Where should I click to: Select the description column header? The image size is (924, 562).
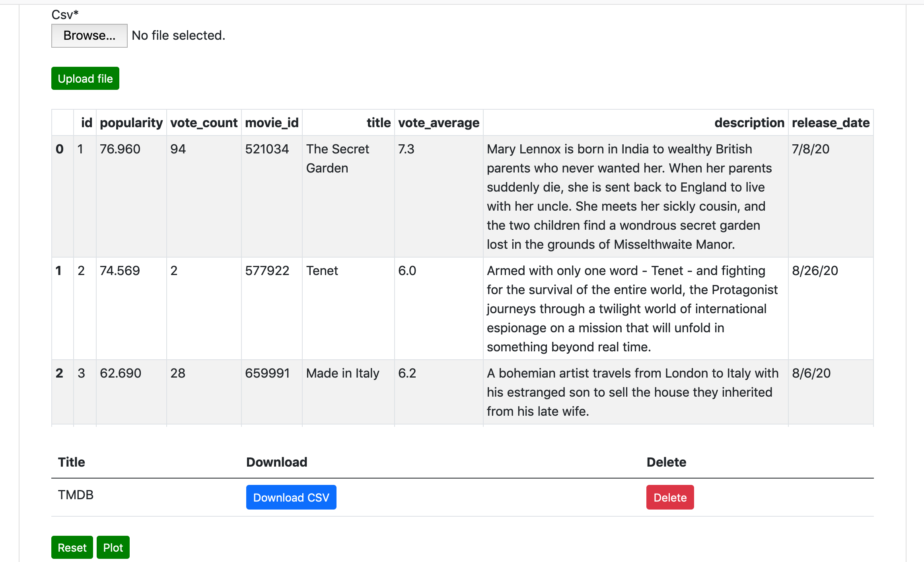tap(749, 123)
